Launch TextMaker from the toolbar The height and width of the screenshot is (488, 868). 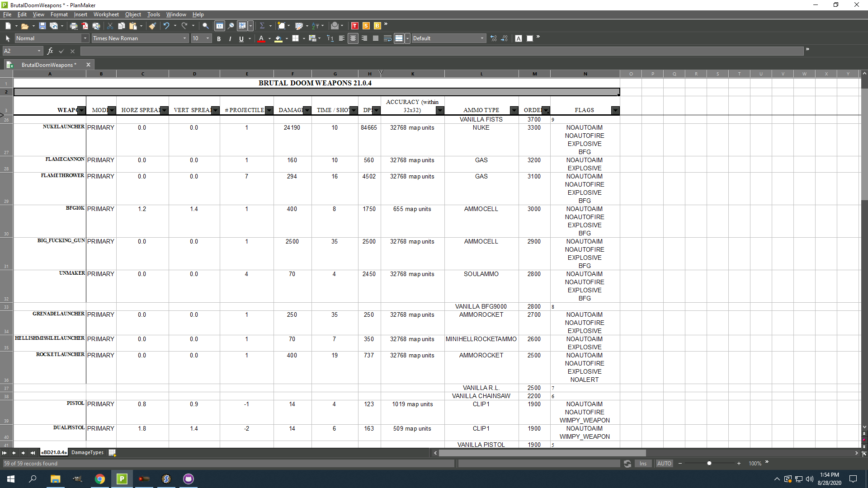(355, 26)
